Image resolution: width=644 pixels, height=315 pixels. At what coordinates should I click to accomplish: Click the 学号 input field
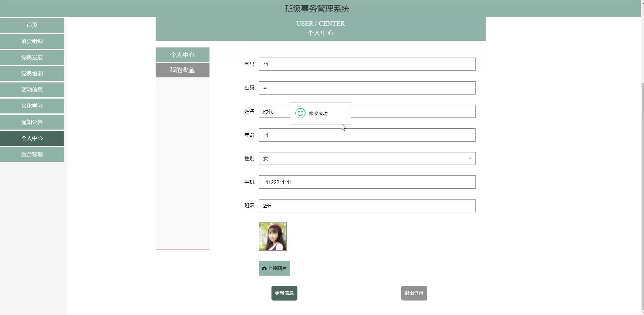[x=367, y=64]
